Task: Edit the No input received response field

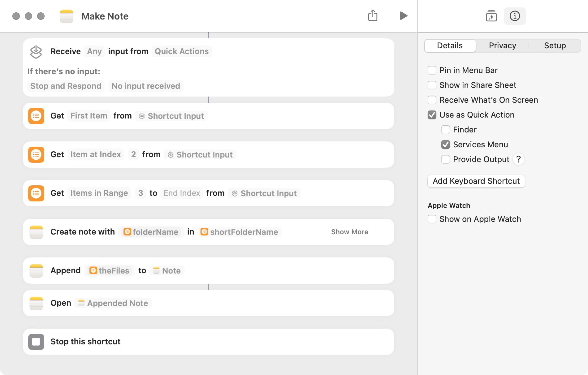Action: point(146,86)
